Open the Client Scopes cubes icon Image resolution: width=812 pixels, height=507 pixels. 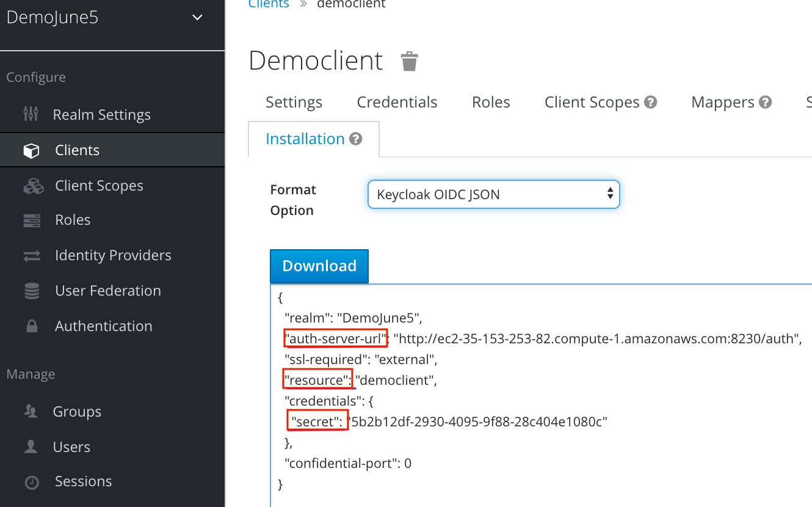(x=33, y=186)
